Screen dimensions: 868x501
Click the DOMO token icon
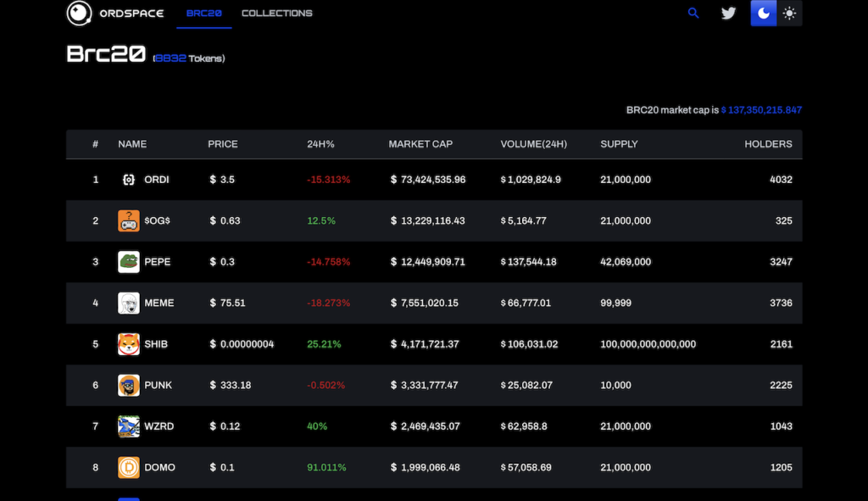click(129, 467)
